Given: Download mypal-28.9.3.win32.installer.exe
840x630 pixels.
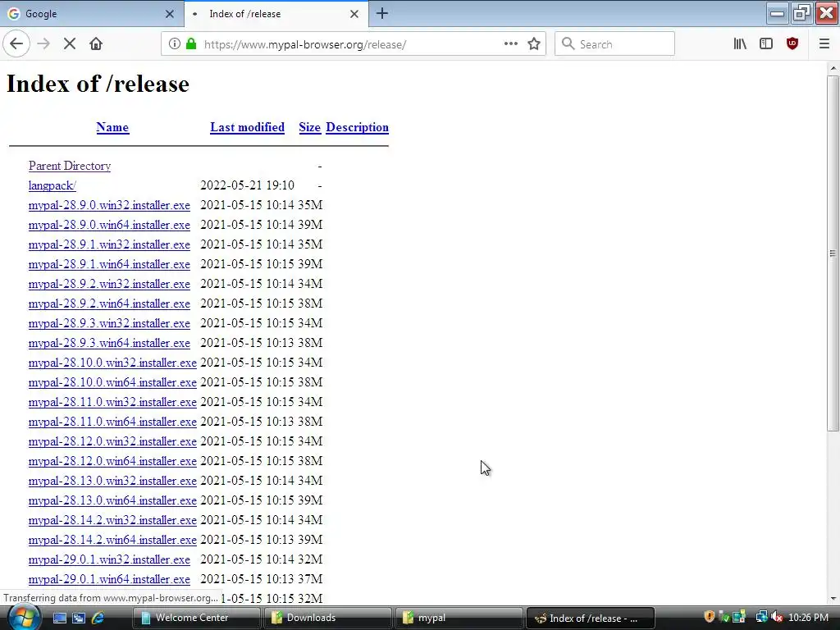Looking at the screenshot, I should click(109, 323).
